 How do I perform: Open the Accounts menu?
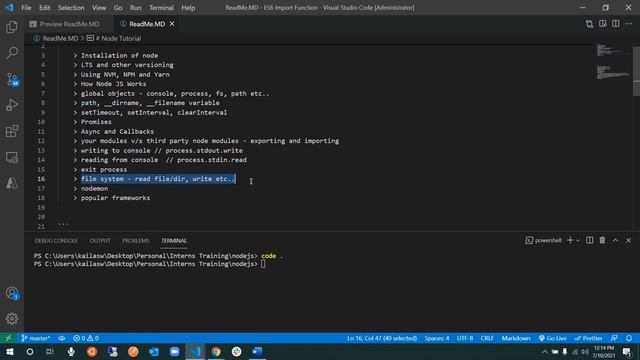coord(12,293)
